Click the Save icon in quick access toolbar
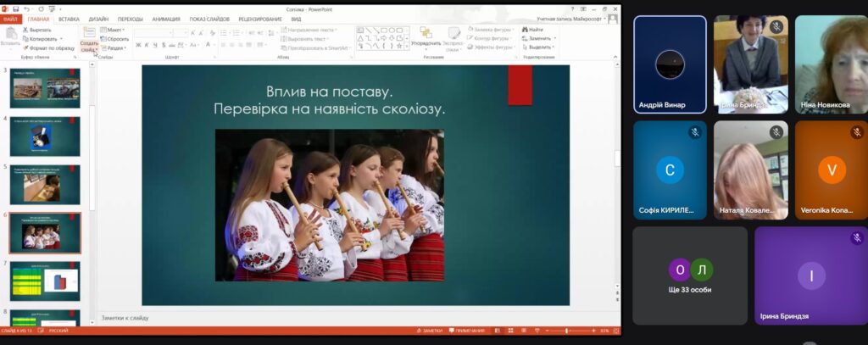Image resolution: width=868 pixels, height=345 pixels. 16,8
